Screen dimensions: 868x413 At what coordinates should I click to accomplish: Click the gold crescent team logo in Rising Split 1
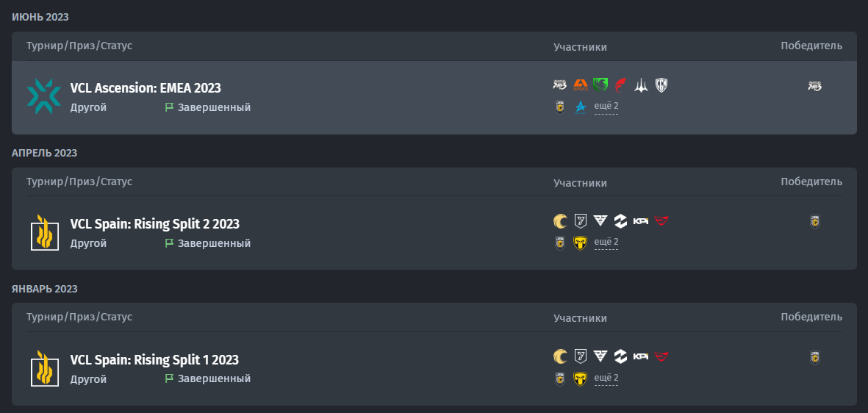pos(559,356)
